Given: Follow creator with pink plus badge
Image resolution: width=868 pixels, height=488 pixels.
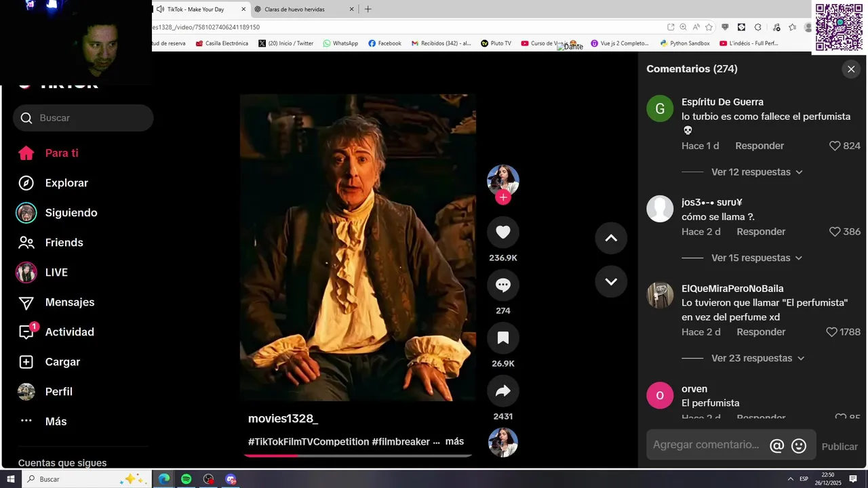Looking at the screenshot, I should pyautogui.click(x=502, y=197).
